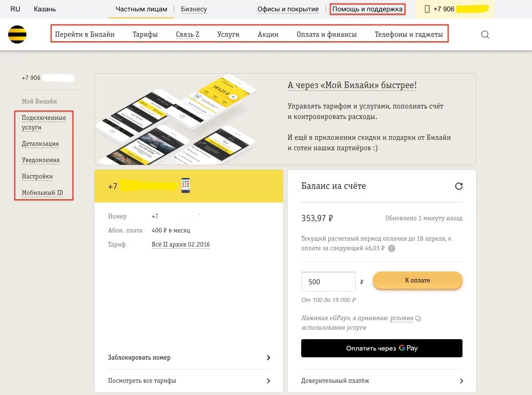Click 400 ₽ в месяц value
This screenshot has width=532, height=395.
(171, 230)
